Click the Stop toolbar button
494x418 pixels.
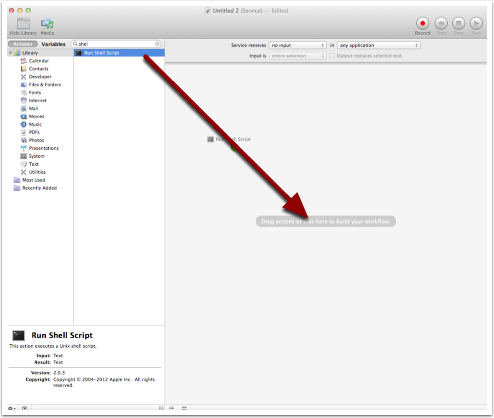coord(459,23)
